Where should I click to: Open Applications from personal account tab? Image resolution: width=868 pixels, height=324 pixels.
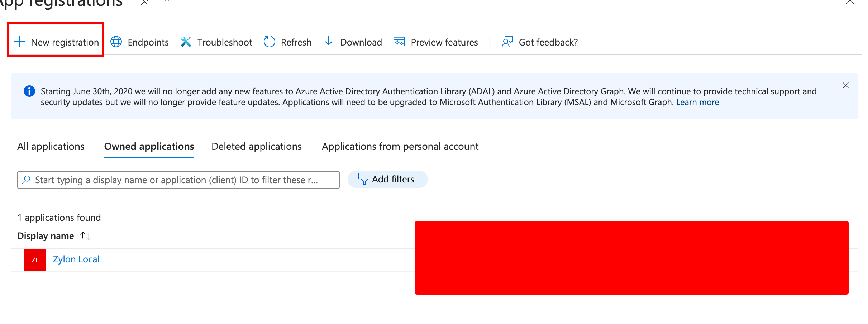tap(400, 146)
